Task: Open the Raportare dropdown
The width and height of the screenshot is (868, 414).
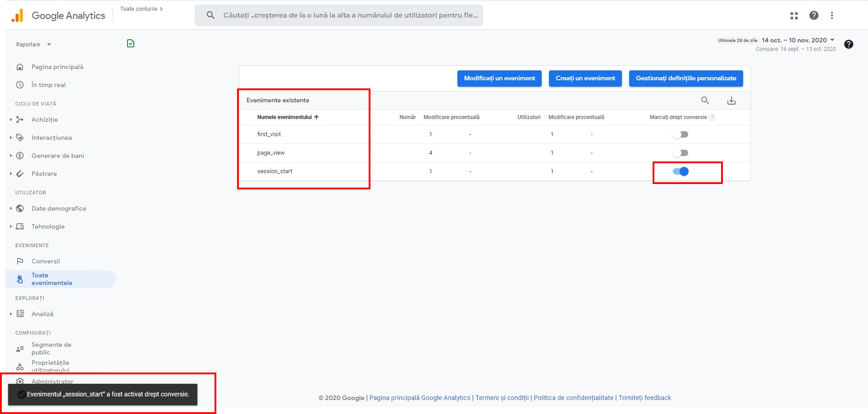Action: [34, 45]
